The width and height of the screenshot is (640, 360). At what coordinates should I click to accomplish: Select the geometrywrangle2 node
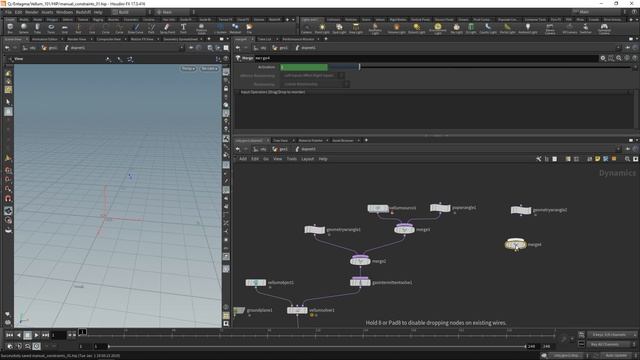(521, 210)
